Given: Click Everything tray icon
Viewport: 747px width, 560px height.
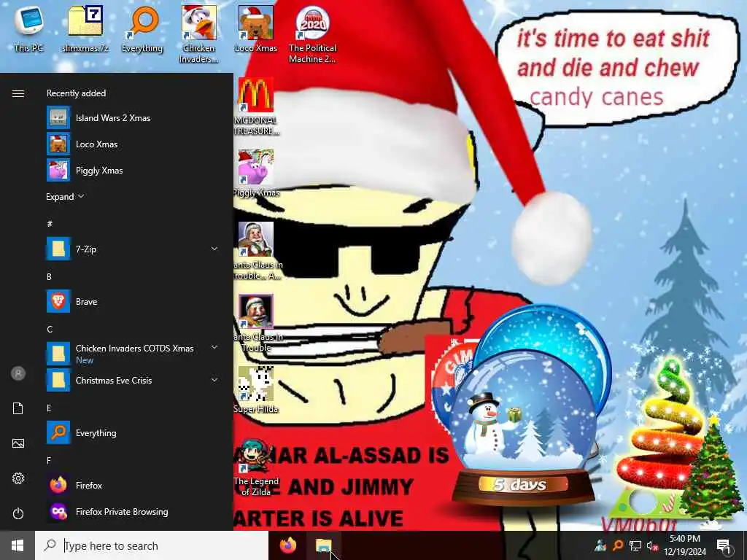Looking at the screenshot, I should tap(617, 545).
